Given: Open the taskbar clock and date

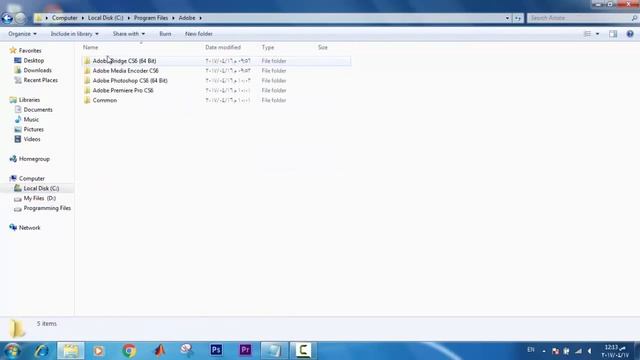Looking at the screenshot, I should click(615, 351).
